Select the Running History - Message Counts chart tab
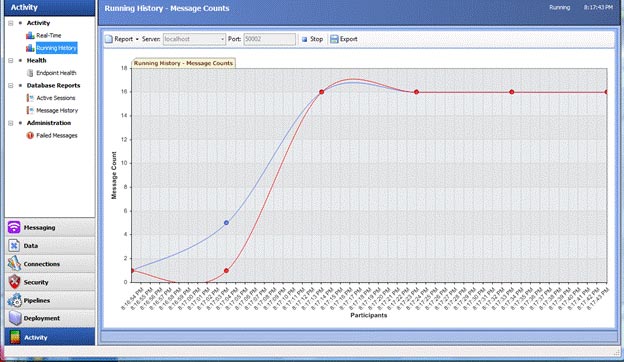Image resolution: width=624 pixels, height=362 pixels. click(183, 63)
